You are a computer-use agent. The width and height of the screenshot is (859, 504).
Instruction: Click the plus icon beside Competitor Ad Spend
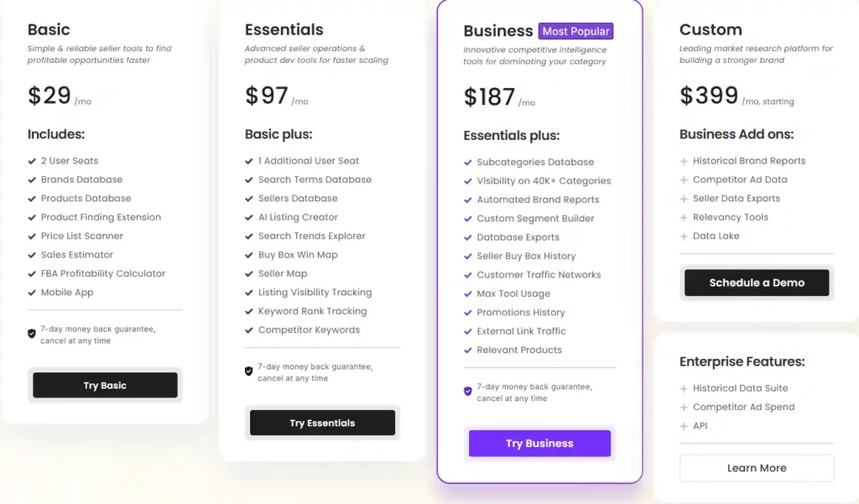(685, 407)
